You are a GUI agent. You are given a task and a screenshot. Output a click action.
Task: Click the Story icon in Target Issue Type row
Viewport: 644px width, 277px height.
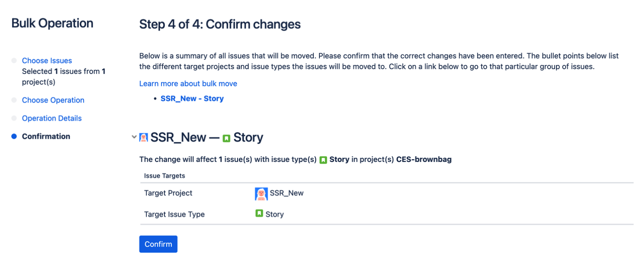tap(259, 213)
